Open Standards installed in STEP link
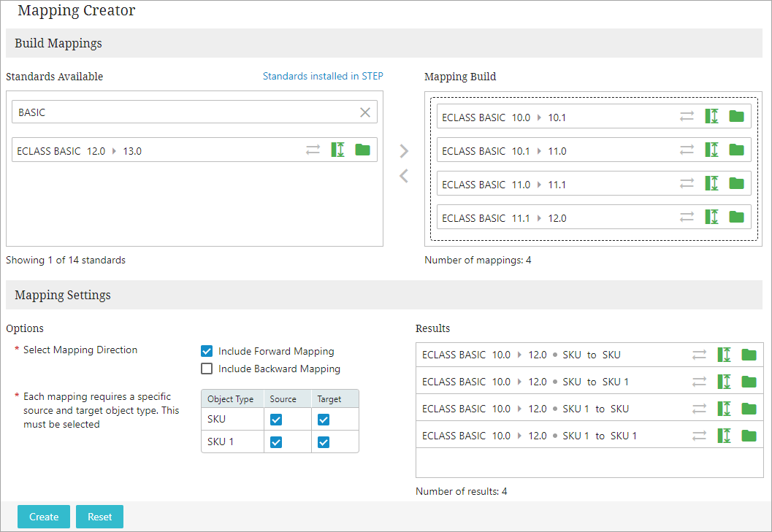Screen dimensions: 772x532 coord(323,77)
